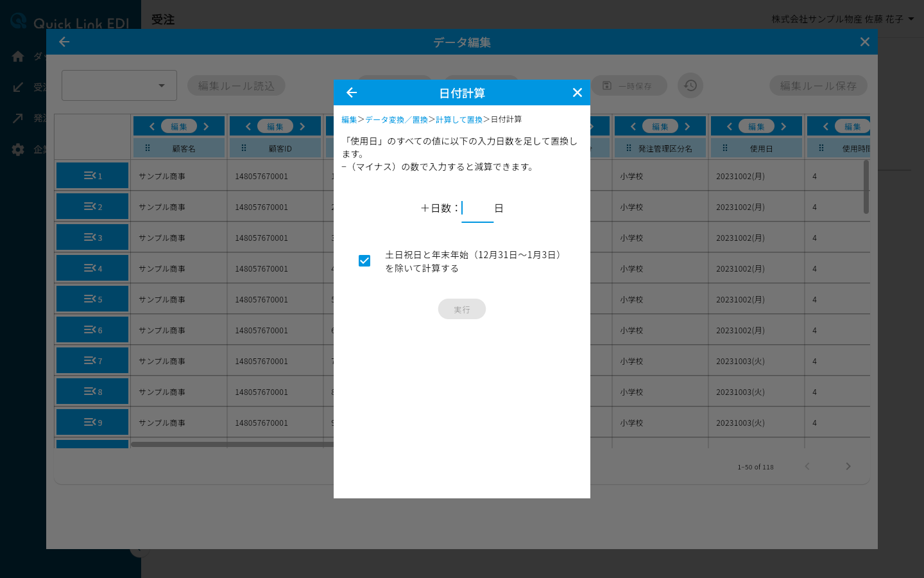The height and width of the screenshot is (578, 924).
Task: Open the 受注 sidebar item with down-left arrow
Action: point(18,87)
